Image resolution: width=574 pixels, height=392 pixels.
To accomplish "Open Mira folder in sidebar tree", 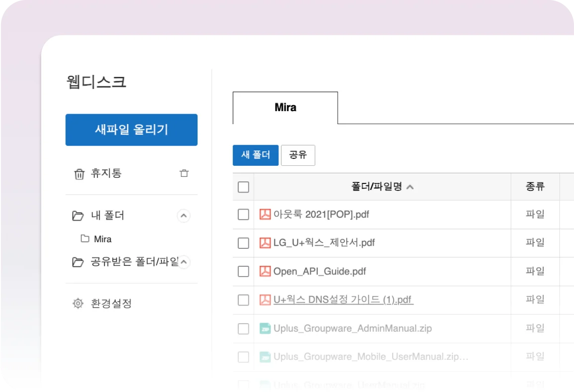I will tap(103, 239).
